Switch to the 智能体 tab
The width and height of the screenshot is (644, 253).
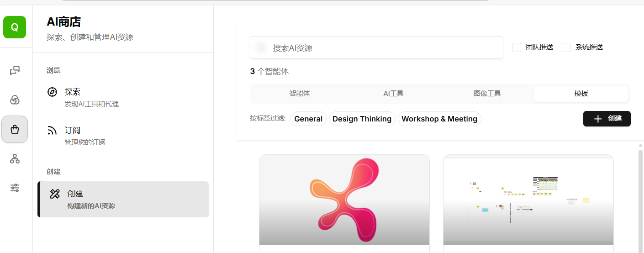pyautogui.click(x=299, y=94)
